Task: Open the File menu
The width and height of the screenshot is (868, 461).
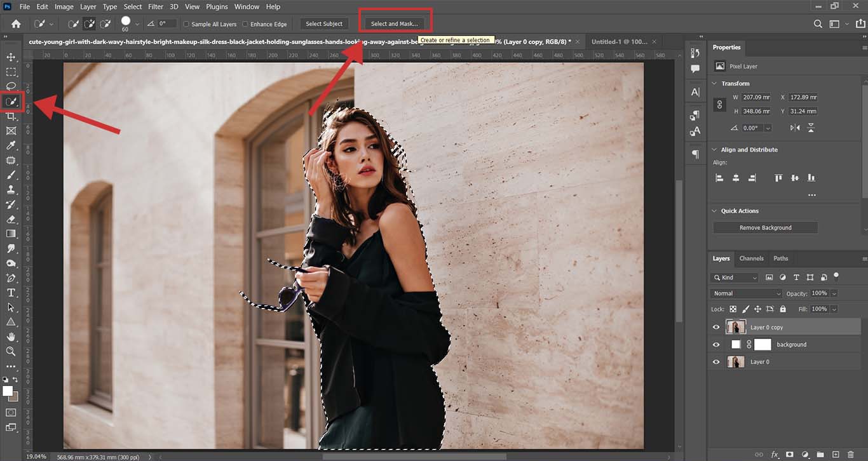Action: click(x=25, y=7)
